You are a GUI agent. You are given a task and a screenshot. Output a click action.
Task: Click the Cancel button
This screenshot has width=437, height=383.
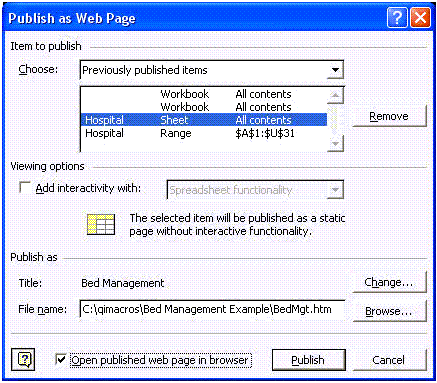389,360
